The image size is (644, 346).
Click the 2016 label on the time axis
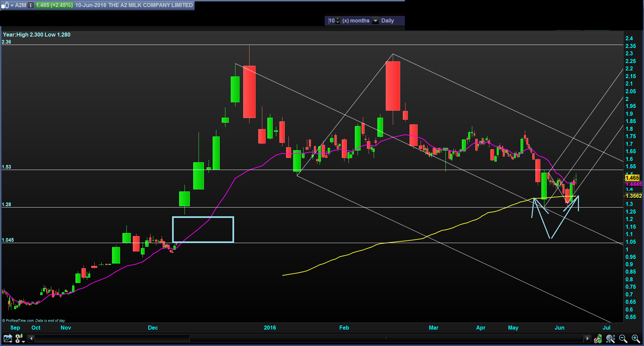pos(270,328)
